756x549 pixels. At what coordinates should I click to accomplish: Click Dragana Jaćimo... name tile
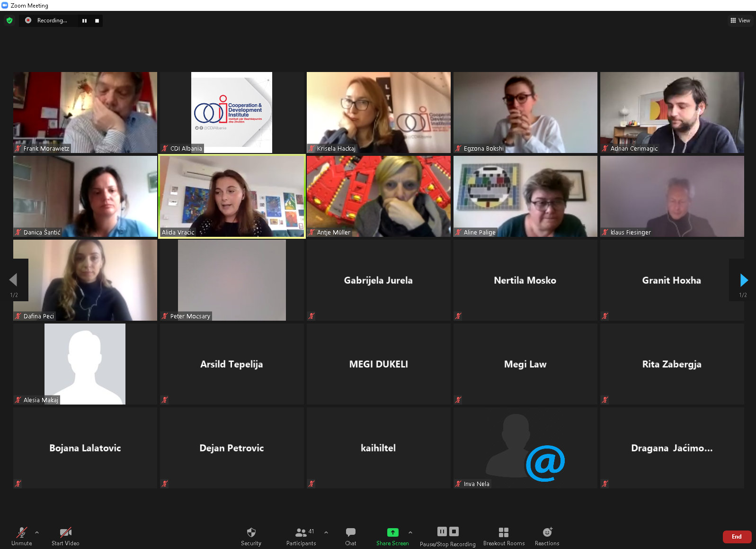coord(672,448)
